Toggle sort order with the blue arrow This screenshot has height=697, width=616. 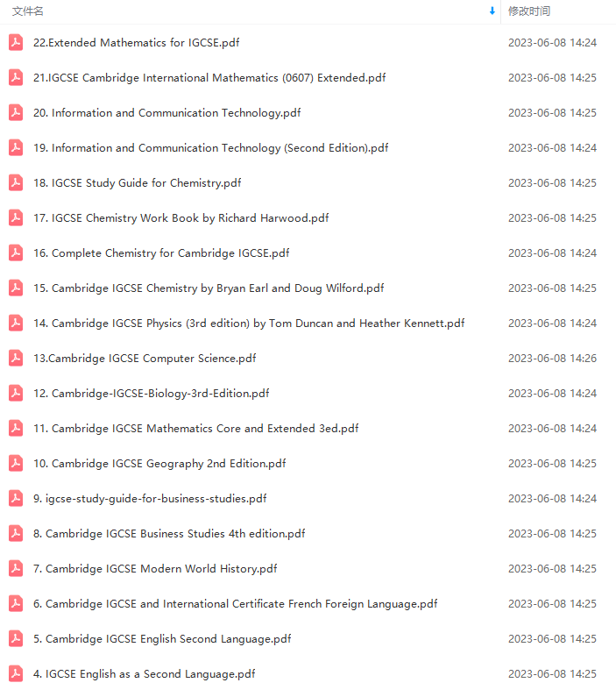pyautogui.click(x=492, y=11)
